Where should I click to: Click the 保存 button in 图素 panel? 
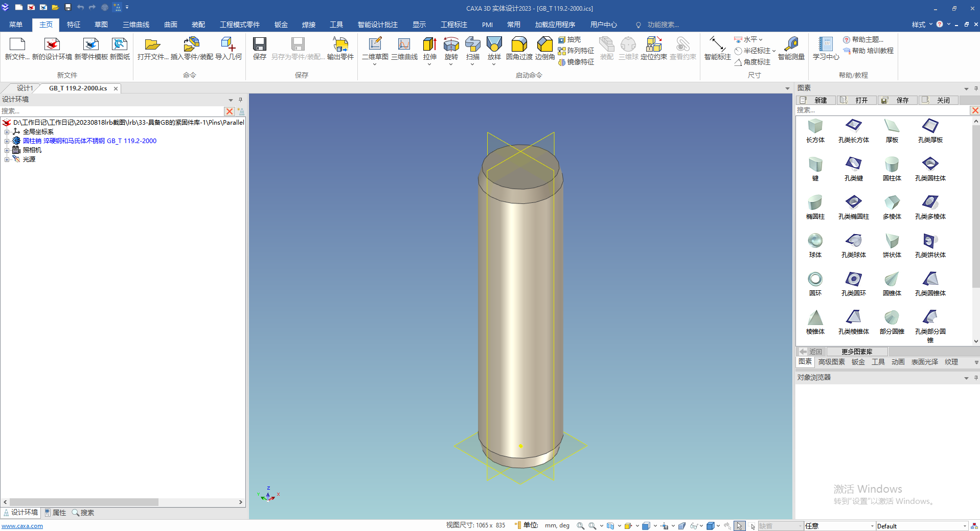[x=897, y=100]
